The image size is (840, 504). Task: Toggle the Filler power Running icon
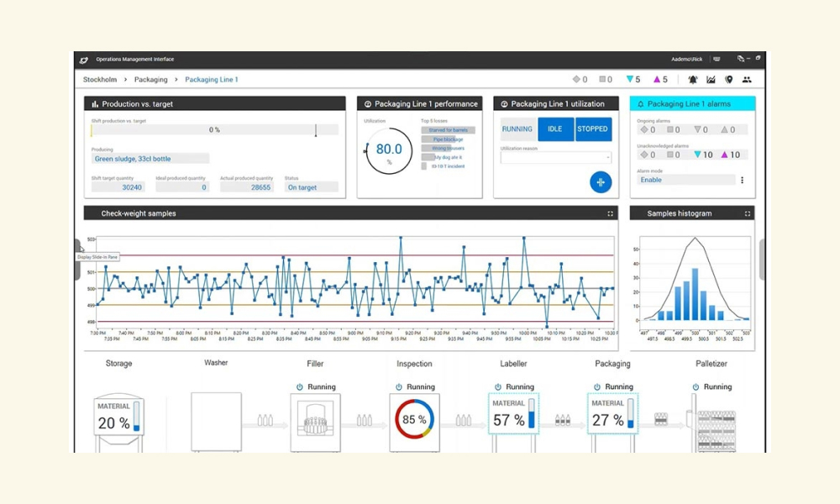tap(300, 386)
